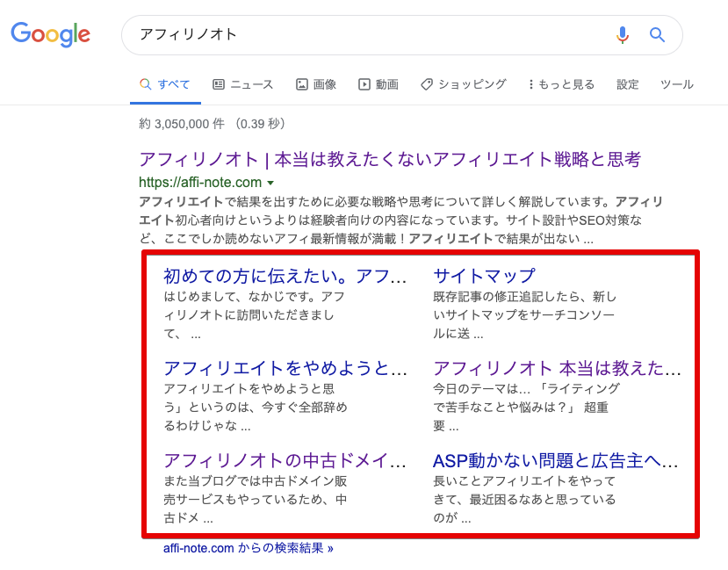Click the microphone icon for voice search
Viewport: 728px width, 570px height.
click(x=623, y=35)
